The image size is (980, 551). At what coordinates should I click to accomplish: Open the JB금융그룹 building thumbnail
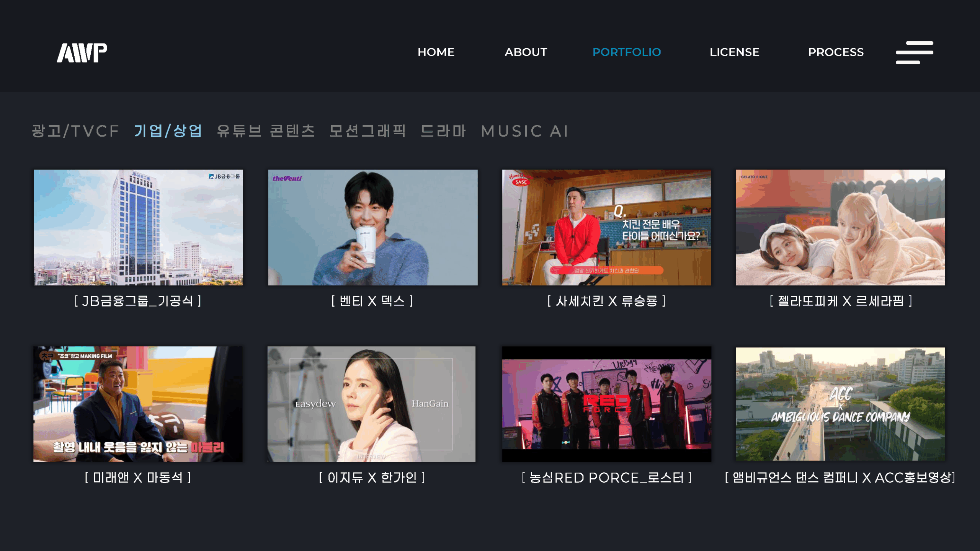click(x=138, y=227)
